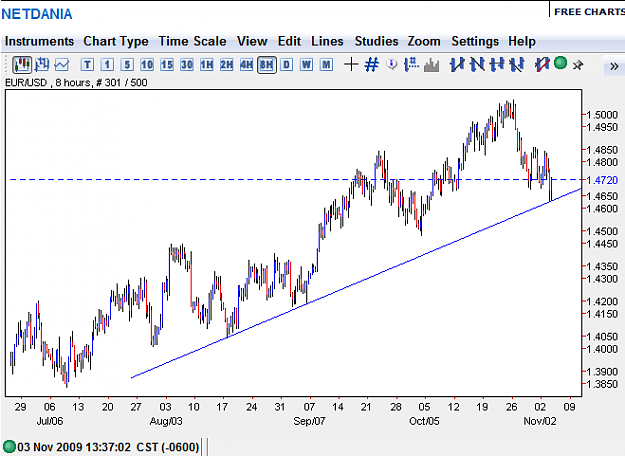Click the 1.5000 price axis label
This screenshot has height=456, width=625.
click(602, 115)
